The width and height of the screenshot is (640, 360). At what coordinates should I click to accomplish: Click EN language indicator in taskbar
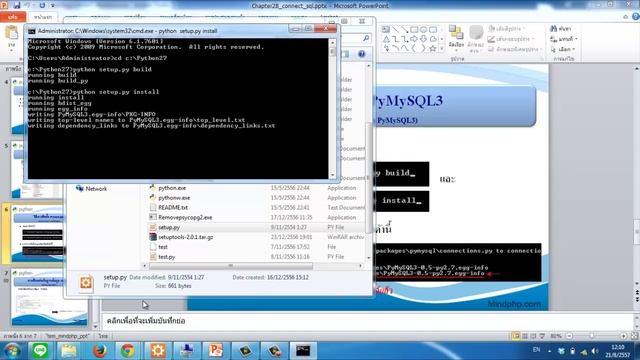536,350
